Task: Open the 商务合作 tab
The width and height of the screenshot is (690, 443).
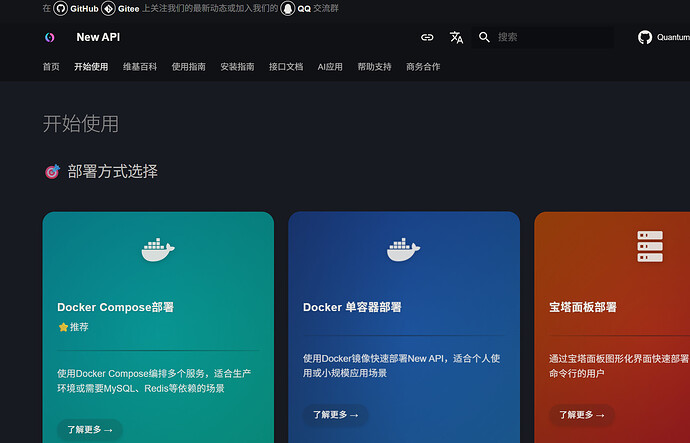Action: 423,67
